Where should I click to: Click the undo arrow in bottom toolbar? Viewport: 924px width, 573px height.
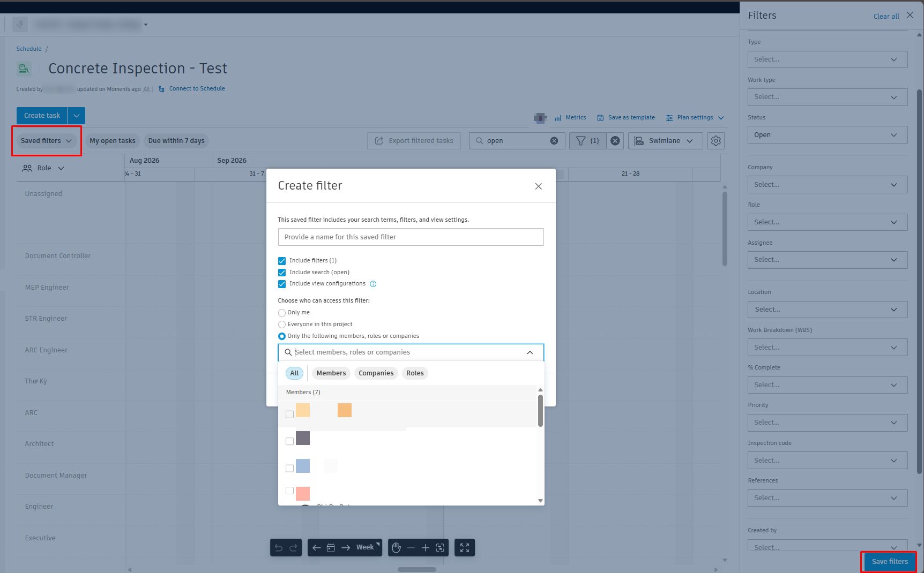(x=279, y=547)
